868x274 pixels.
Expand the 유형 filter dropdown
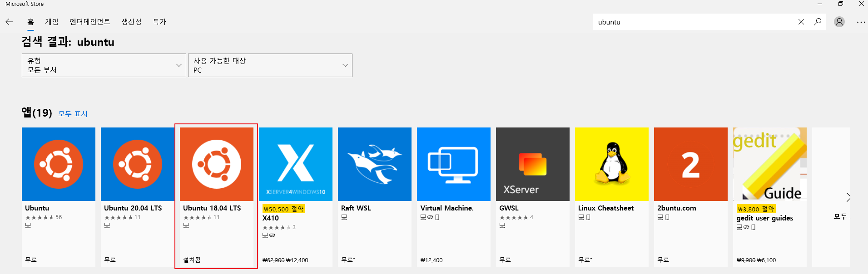(x=104, y=65)
